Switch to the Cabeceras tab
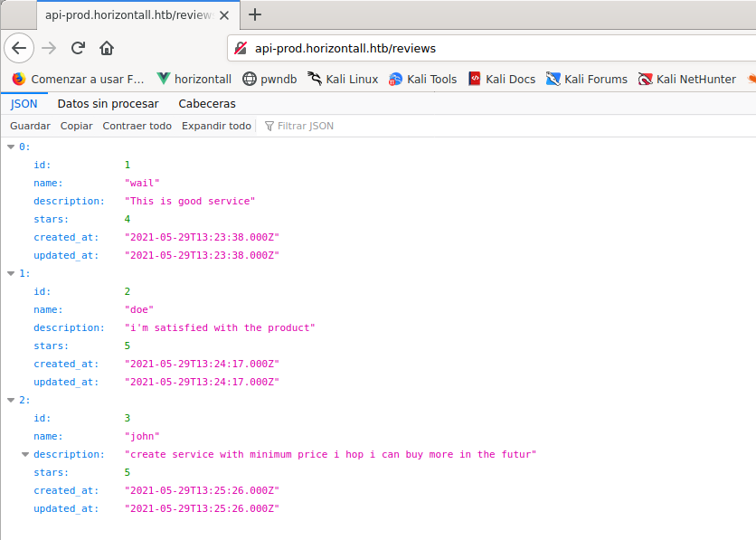 (207, 104)
